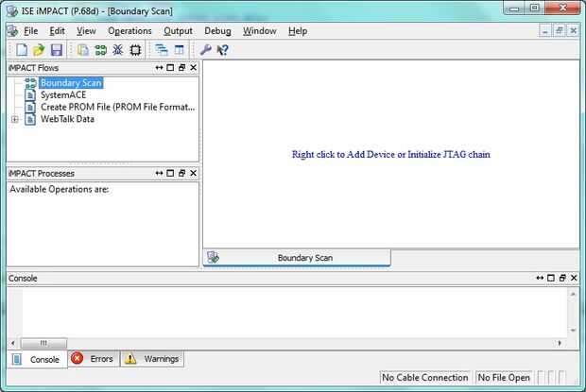
Task: Select Boundary Scan in flows tree
Action: point(71,83)
